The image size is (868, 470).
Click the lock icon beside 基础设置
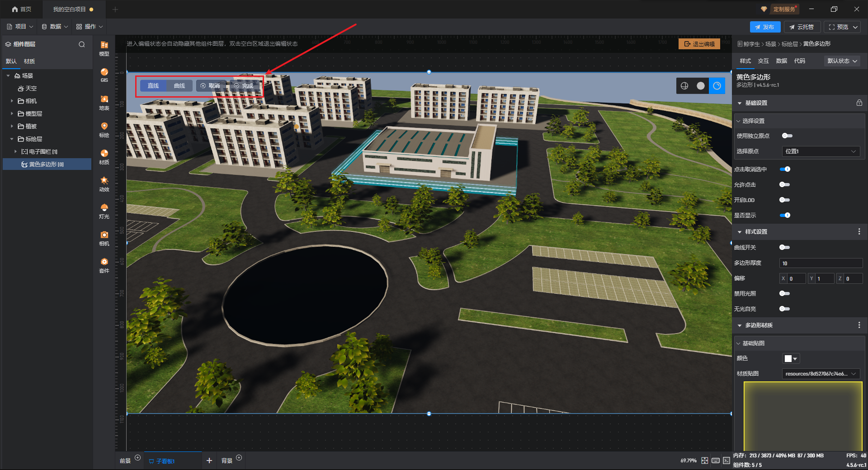tap(859, 103)
